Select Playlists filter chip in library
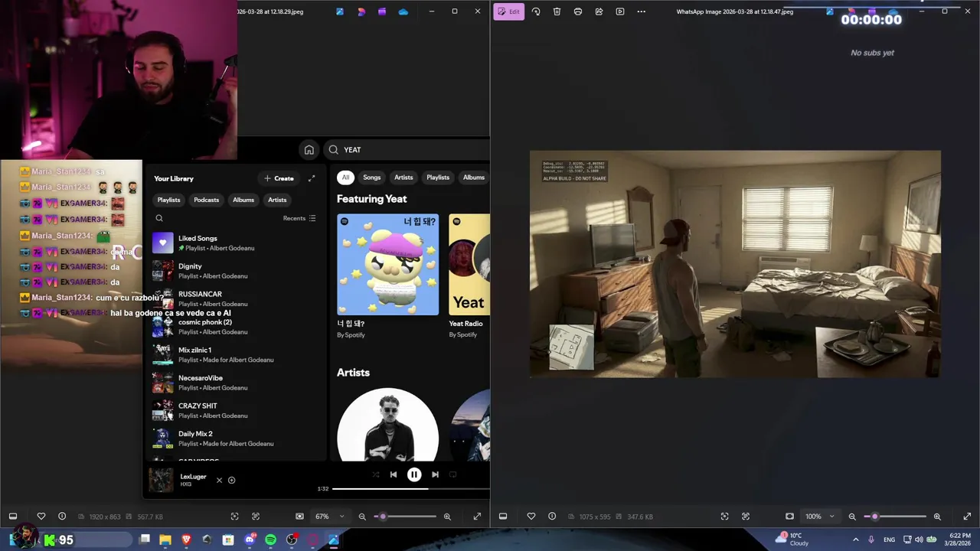Screen dimensions: 980x551 tap(168, 200)
